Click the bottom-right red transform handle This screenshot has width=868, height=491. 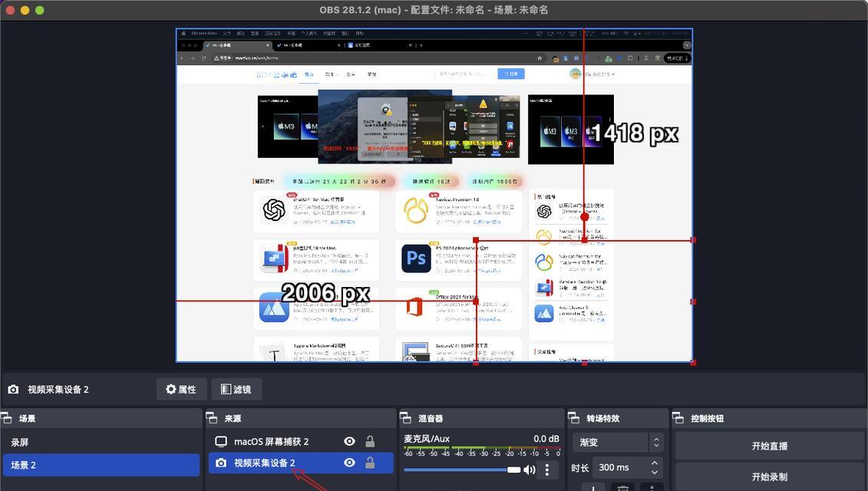tap(693, 363)
